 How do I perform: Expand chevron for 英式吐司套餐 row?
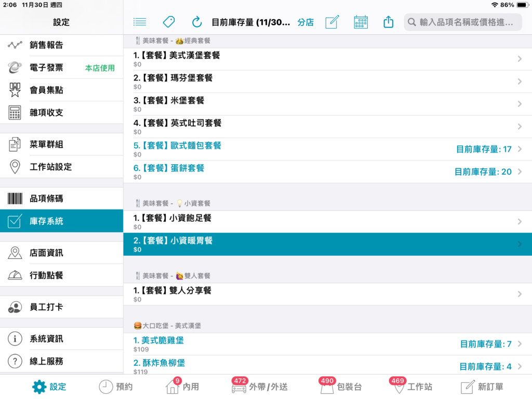pyautogui.click(x=520, y=127)
